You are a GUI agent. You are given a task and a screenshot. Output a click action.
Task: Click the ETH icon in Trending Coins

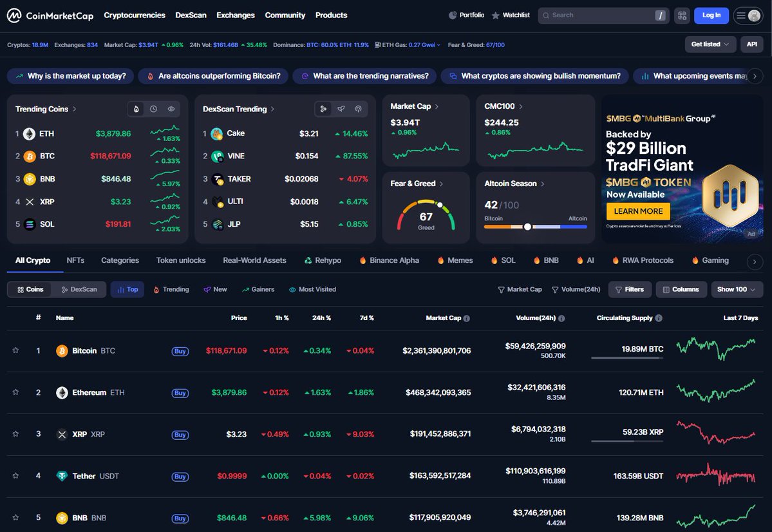pyautogui.click(x=30, y=133)
